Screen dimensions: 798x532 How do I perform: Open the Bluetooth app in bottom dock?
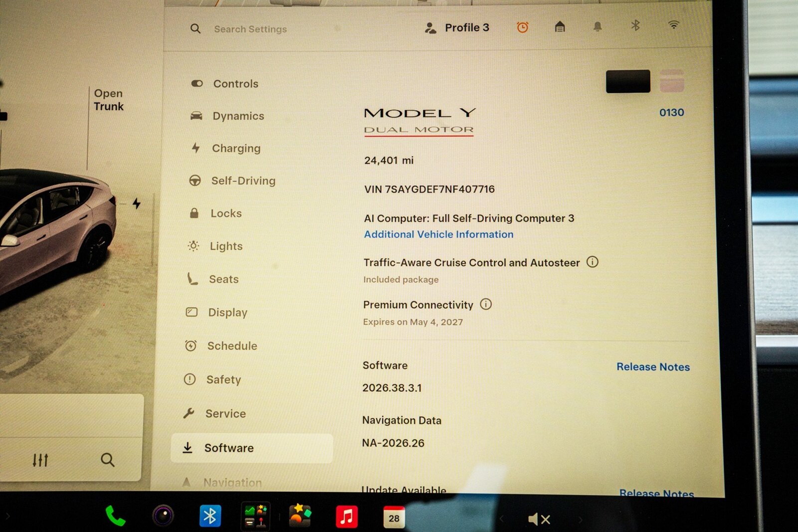(x=210, y=516)
